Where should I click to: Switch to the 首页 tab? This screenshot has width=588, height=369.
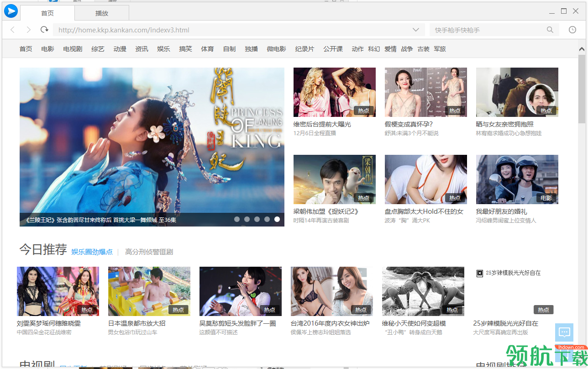click(47, 13)
